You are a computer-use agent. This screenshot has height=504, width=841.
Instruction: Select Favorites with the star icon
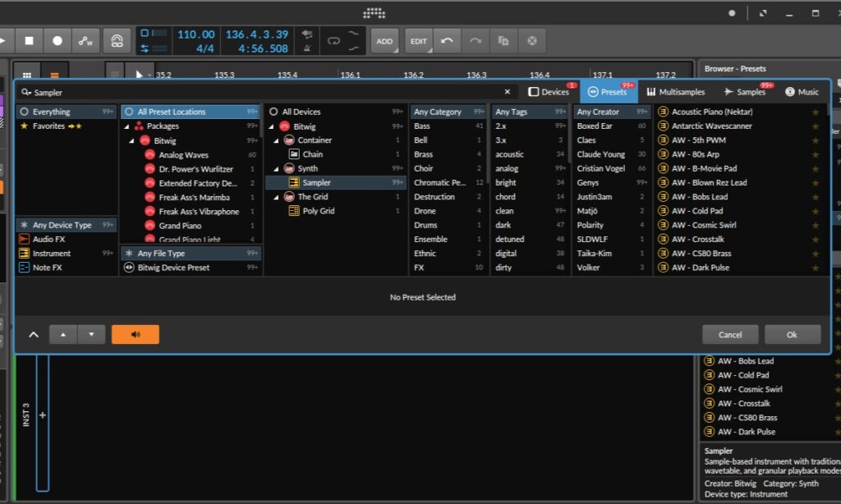[x=67, y=126]
